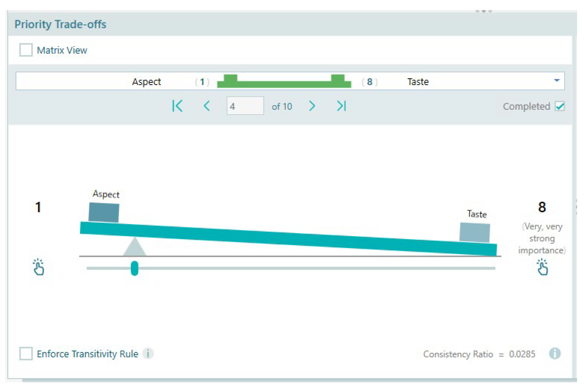Click the comparison number input field
Screen dimensions: 584x392
(x=245, y=106)
